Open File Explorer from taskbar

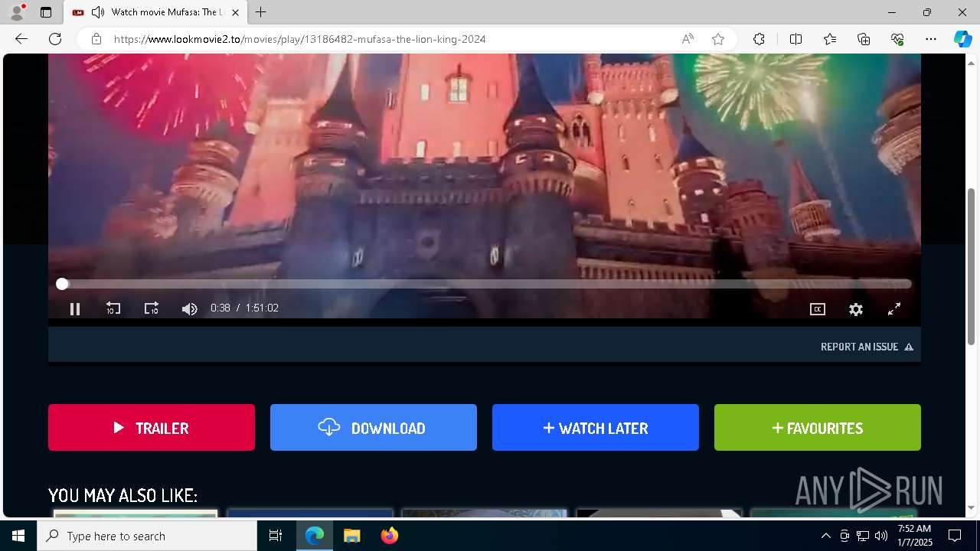pyautogui.click(x=351, y=536)
